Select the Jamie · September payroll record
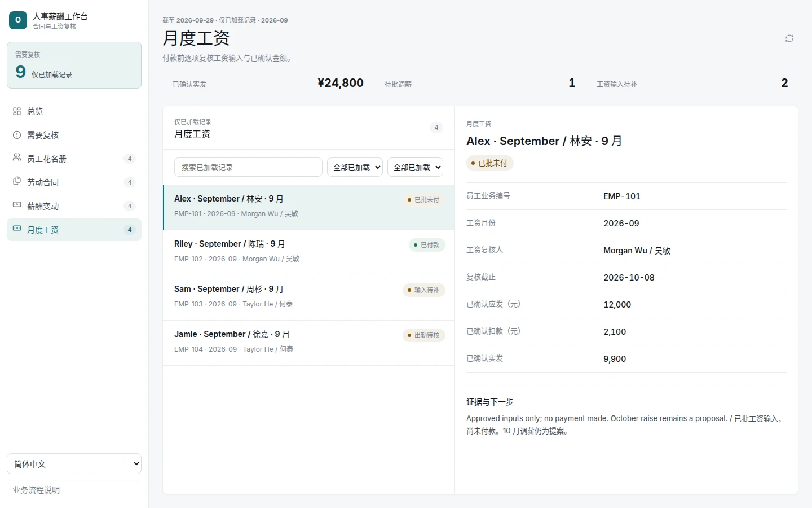Screen dimensions: 812x508 309,343
